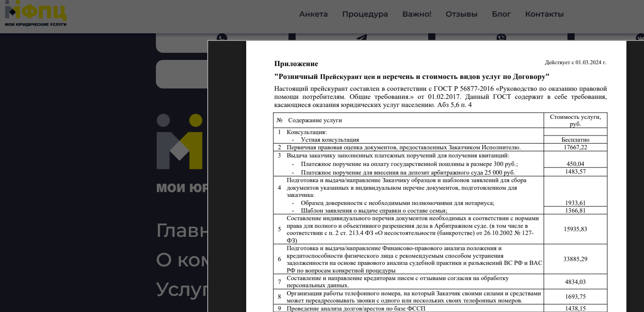Image resolution: width=644 pixels, height=312 pixels.
Task: Click the Приложение heading in the document
Action: (296, 64)
